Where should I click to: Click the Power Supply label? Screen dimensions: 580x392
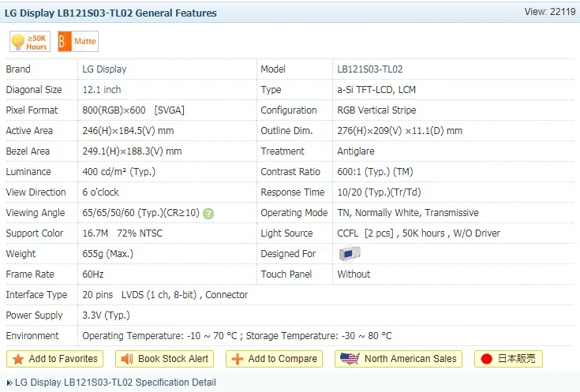coord(35,315)
